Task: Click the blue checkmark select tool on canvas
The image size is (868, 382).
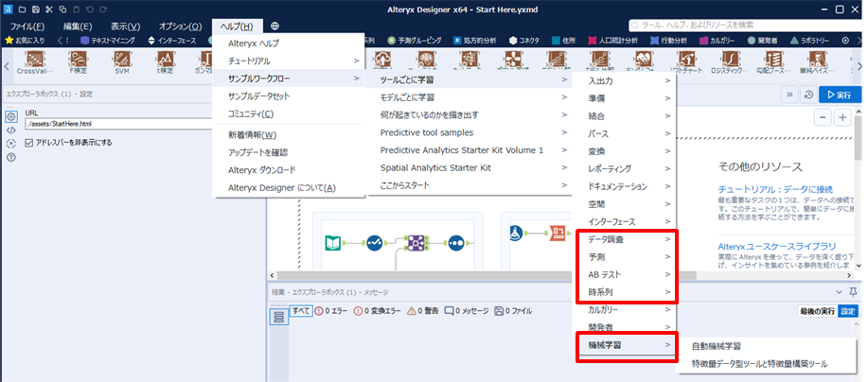Action: pos(375,243)
